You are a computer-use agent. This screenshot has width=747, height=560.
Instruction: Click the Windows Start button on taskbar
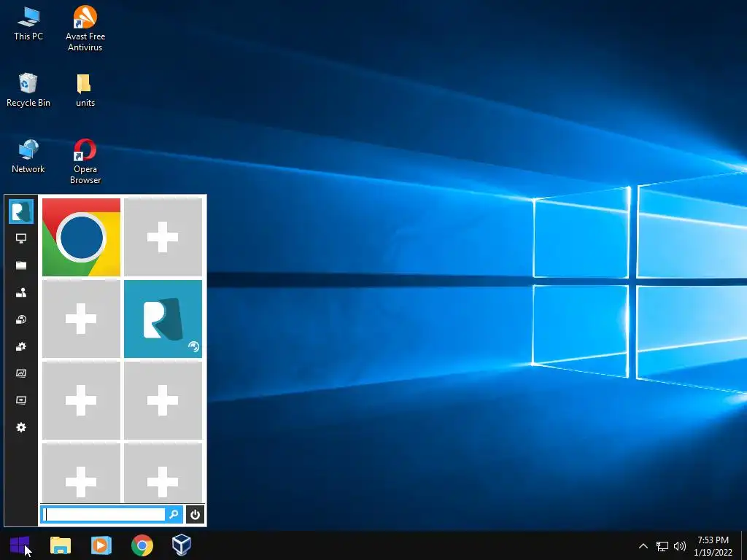point(20,545)
